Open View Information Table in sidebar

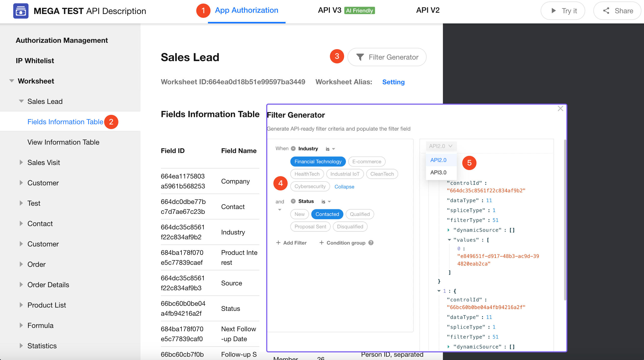point(63,142)
